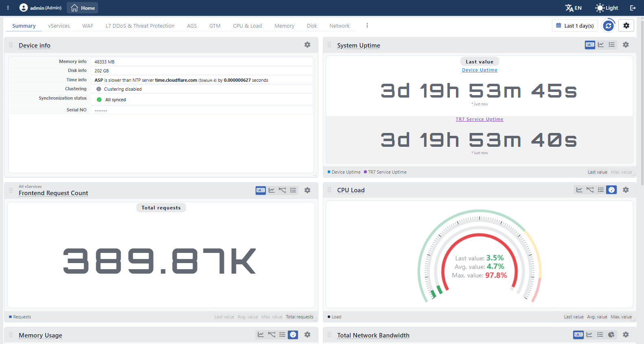644x344 pixels.
Task: Switch Memory Usage to line chart view
Action: (261, 335)
